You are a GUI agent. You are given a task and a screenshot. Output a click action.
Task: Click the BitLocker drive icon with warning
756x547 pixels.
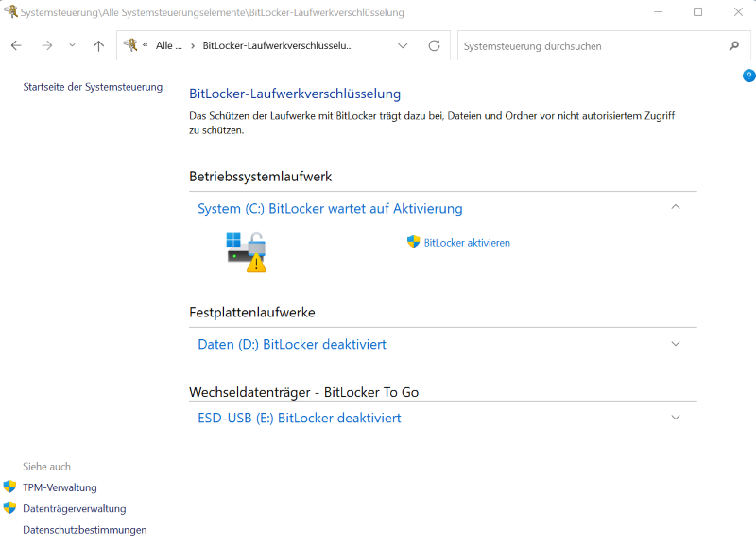[x=246, y=251]
